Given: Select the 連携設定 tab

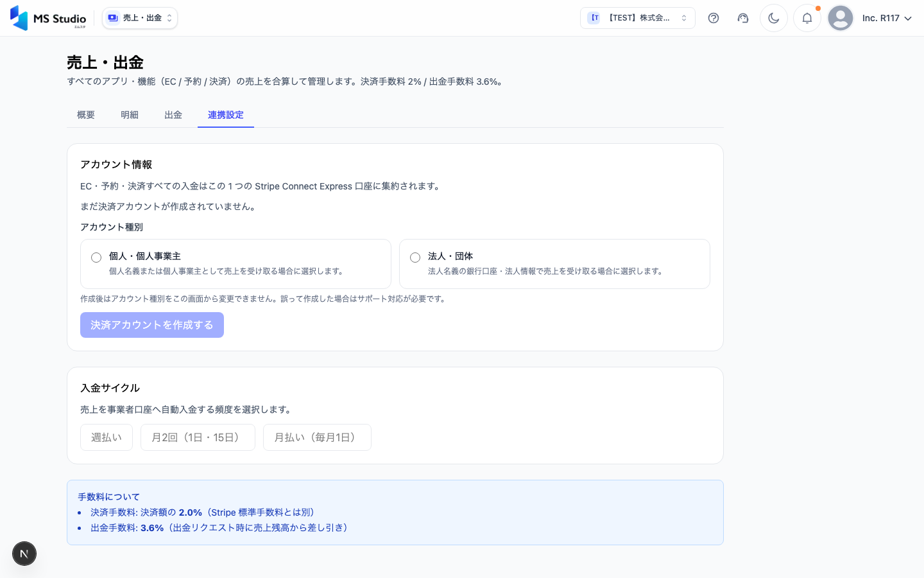Looking at the screenshot, I should point(226,115).
